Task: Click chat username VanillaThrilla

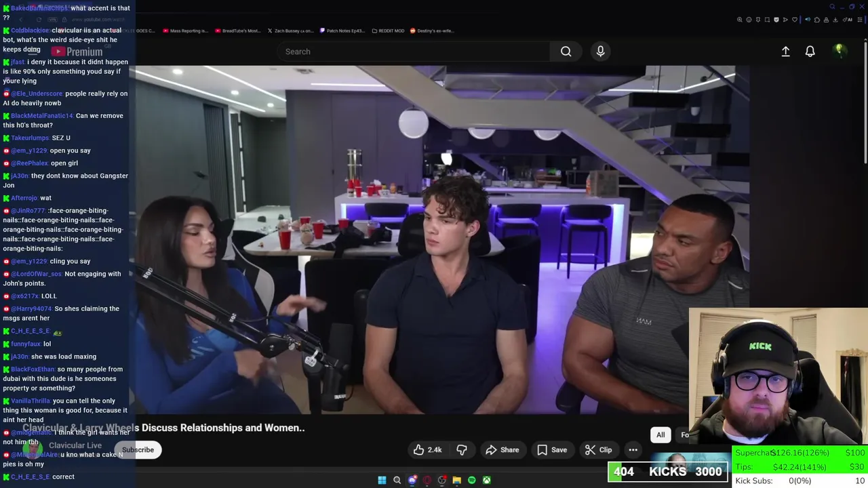Action: coord(31,401)
